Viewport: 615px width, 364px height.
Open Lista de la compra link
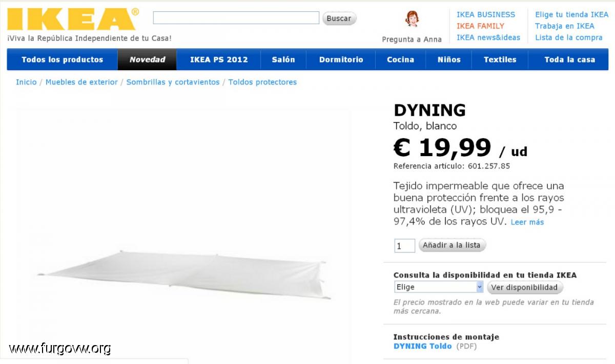(x=569, y=37)
